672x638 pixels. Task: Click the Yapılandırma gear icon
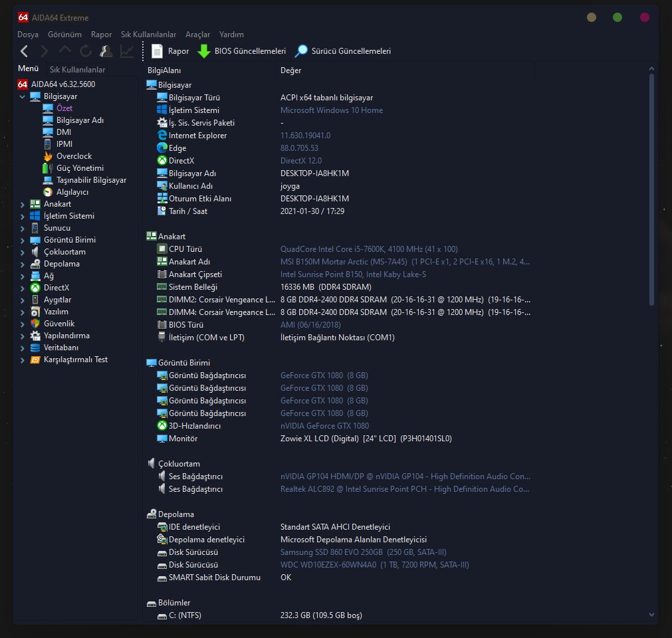(35, 336)
